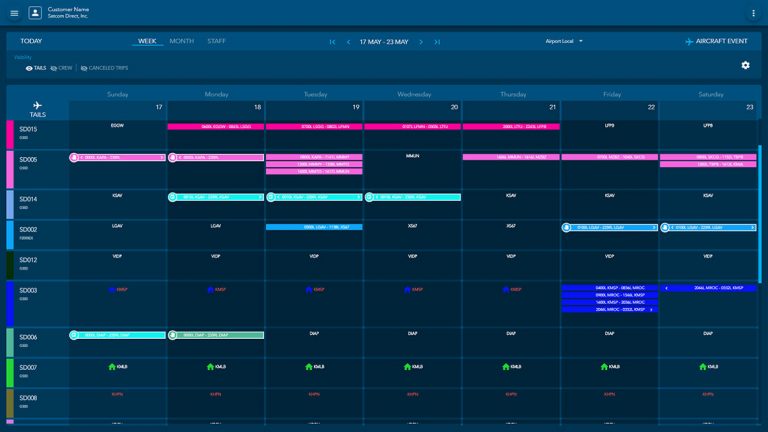This screenshot has height=432, width=768.
Task: Select the SD008 tail row label
Action: coord(28,398)
